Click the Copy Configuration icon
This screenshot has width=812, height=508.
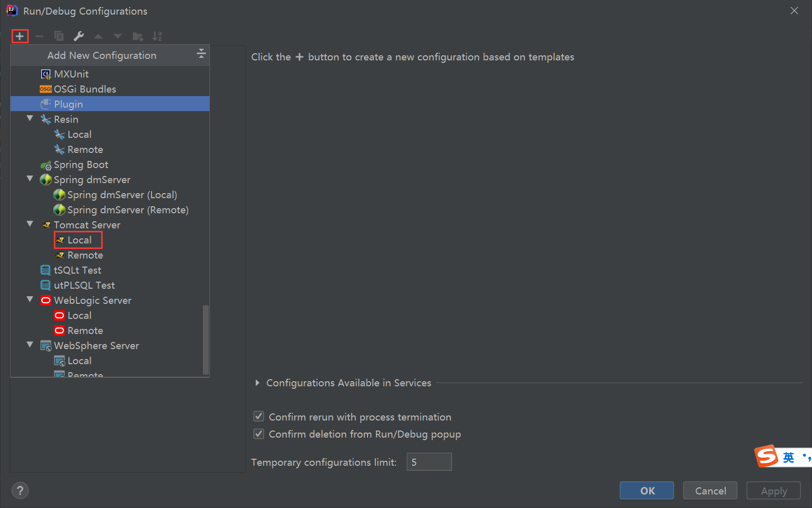[59, 36]
